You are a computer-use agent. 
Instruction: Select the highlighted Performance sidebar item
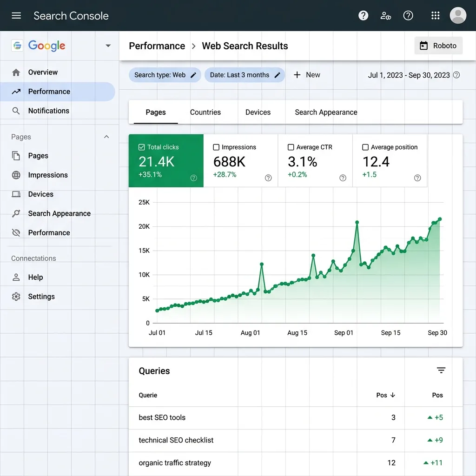(58, 92)
